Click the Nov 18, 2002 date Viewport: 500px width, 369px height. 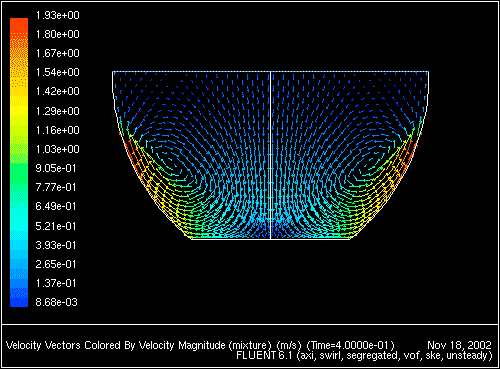460,345
